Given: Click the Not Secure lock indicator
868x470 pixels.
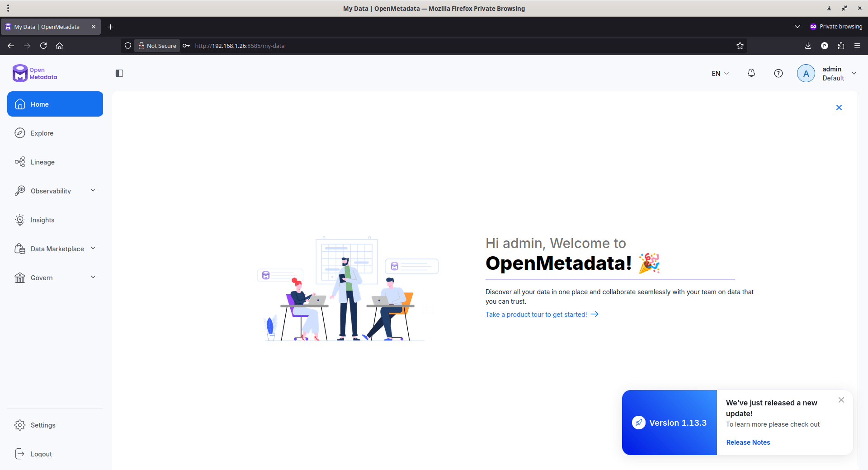Looking at the screenshot, I should [157, 46].
